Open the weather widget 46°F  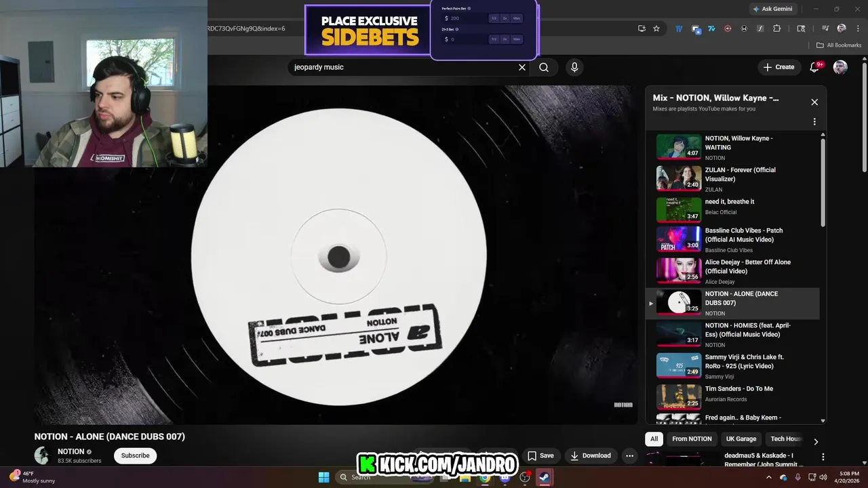(32, 477)
